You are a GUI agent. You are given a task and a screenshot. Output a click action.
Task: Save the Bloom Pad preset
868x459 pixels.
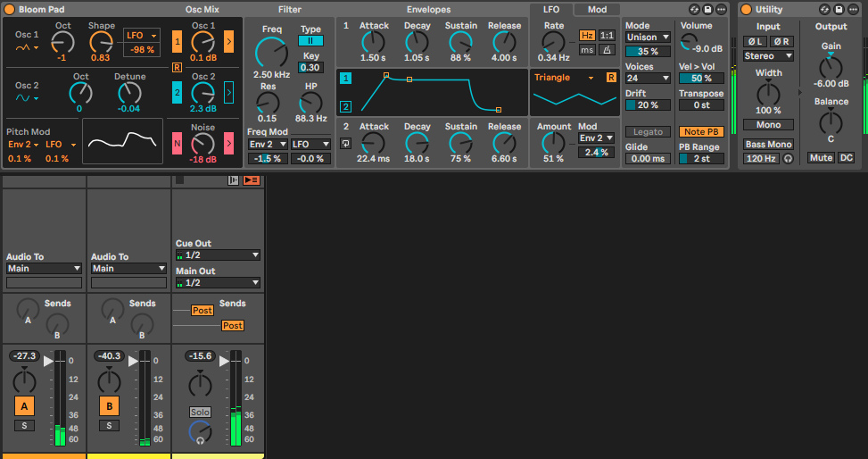(x=707, y=10)
